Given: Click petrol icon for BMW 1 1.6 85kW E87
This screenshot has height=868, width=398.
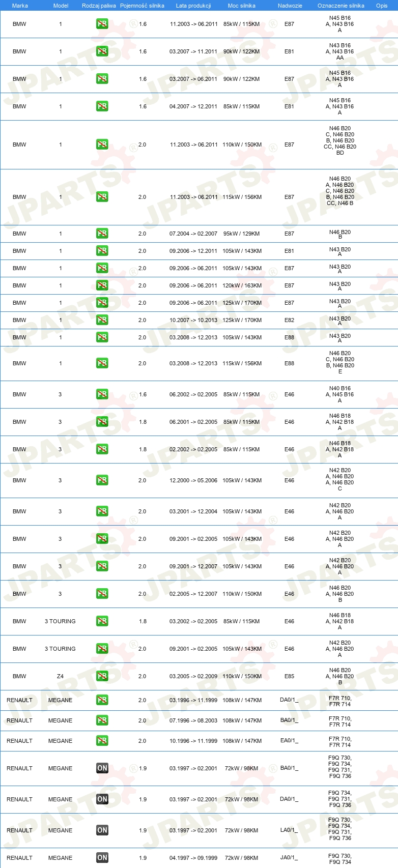Looking at the screenshot, I should [x=102, y=24].
